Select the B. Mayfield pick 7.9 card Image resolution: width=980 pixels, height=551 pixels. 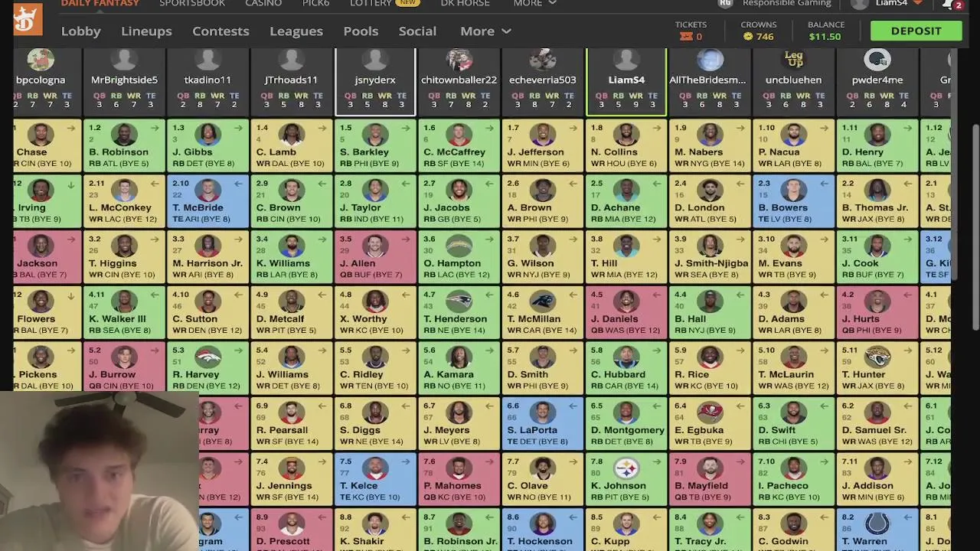click(710, 479)
